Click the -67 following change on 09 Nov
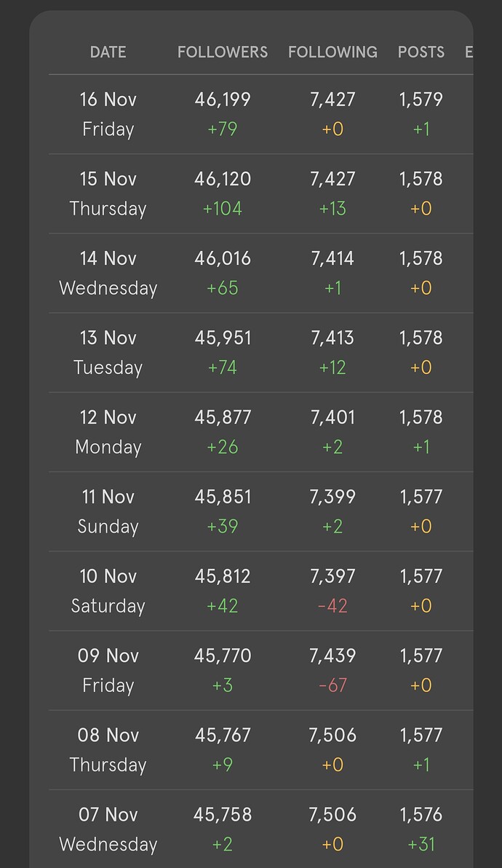The width and height of the screenshot is (502, 868). pyautogui.click(x=332, y=685)
